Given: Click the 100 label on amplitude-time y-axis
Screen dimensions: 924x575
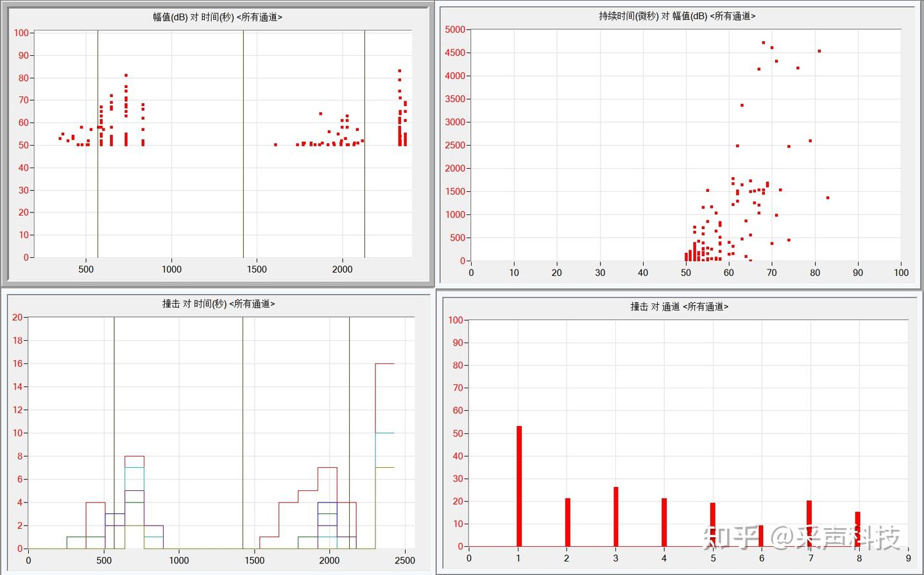Looking at the screenshot, I should pyautogui.click(x=21, y=33).
